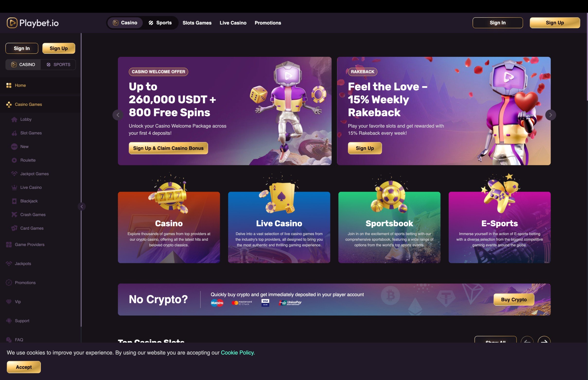Switch sidebar toggle to SPORTS
The height and width of the screenshot is (380, 588).
(x=58, y=65)
